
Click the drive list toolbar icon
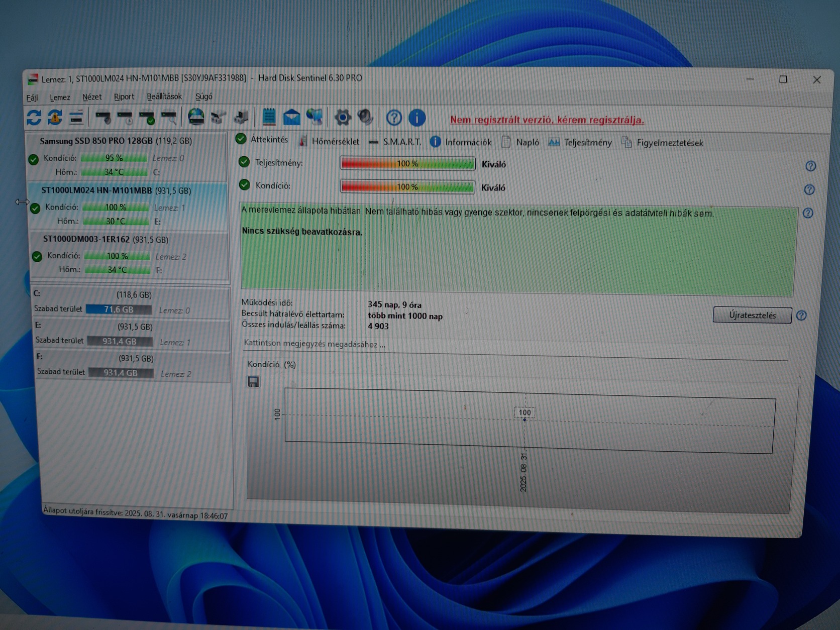point(76,118)
